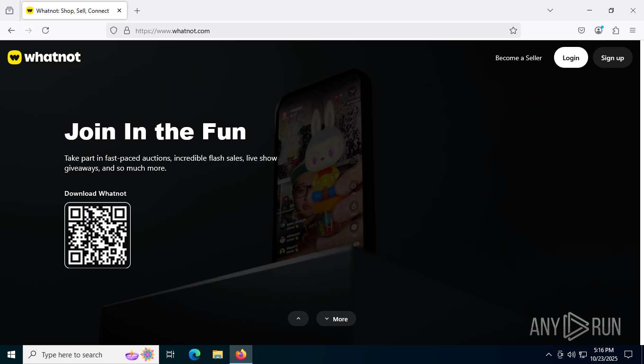Click the network tray icon
Screen dimensions: 644x364
tap(583, 355)
